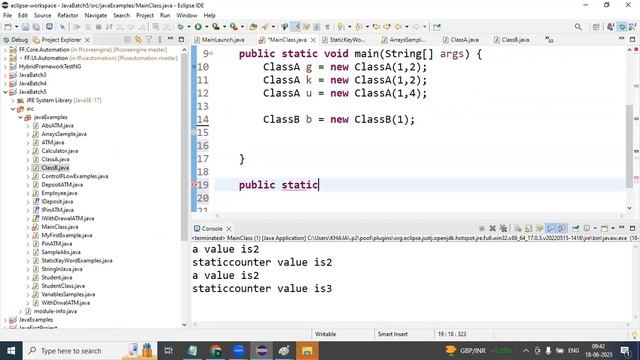Open the Window menu
The width and height of the screenshot is (640, 360).
[187, 16]
